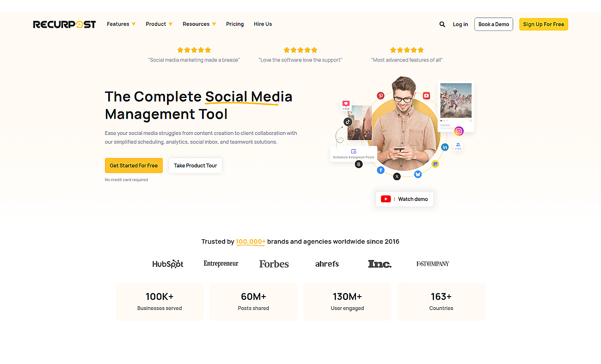Click the "Social Media" underlined heading text

click(249, 97)
